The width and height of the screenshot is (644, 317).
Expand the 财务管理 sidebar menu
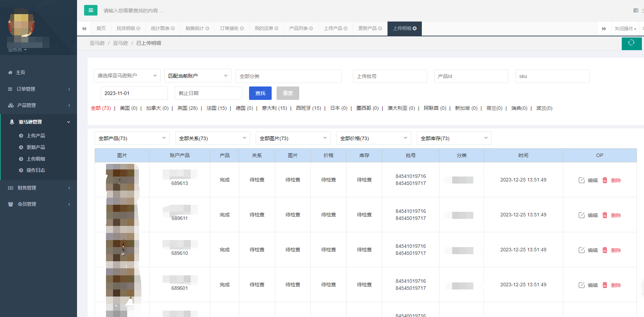(x=39, y=188)
